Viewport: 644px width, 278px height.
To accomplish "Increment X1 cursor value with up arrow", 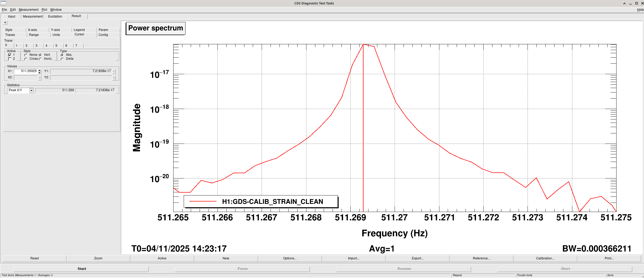I will point(40,70).
